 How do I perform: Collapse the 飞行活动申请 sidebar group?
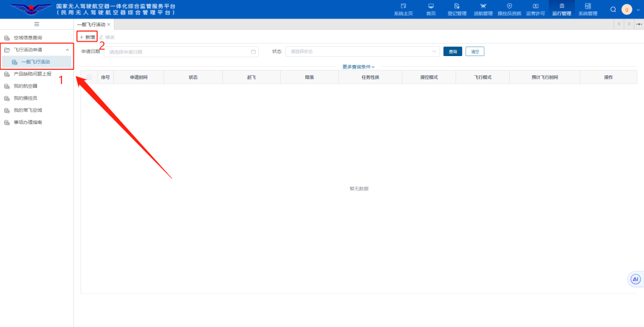[x=67, y=50]
